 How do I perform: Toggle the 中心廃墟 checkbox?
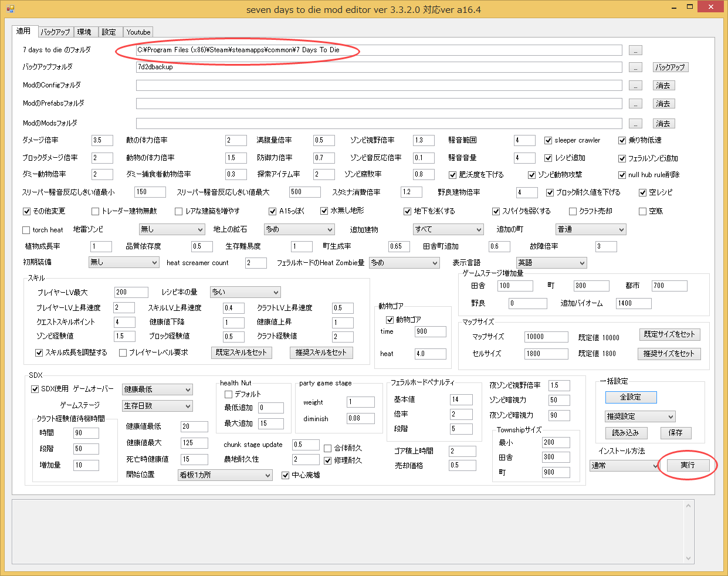(286, 475)
